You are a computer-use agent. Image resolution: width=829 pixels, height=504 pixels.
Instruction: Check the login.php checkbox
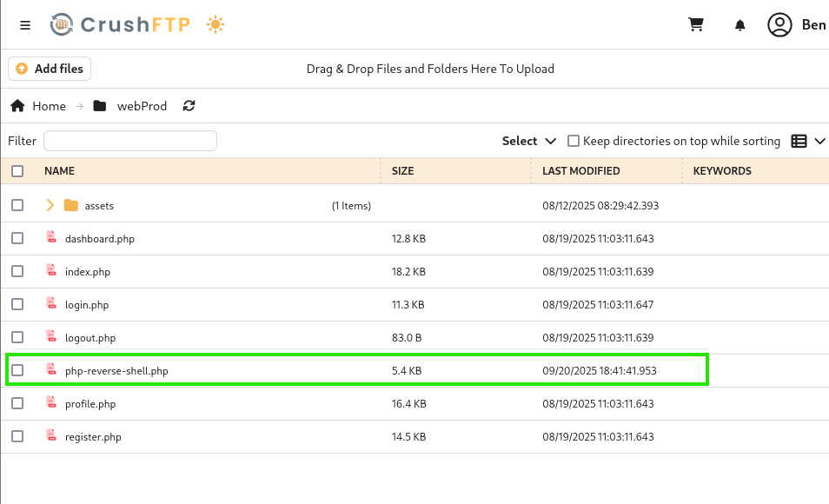tap(17, 304)
